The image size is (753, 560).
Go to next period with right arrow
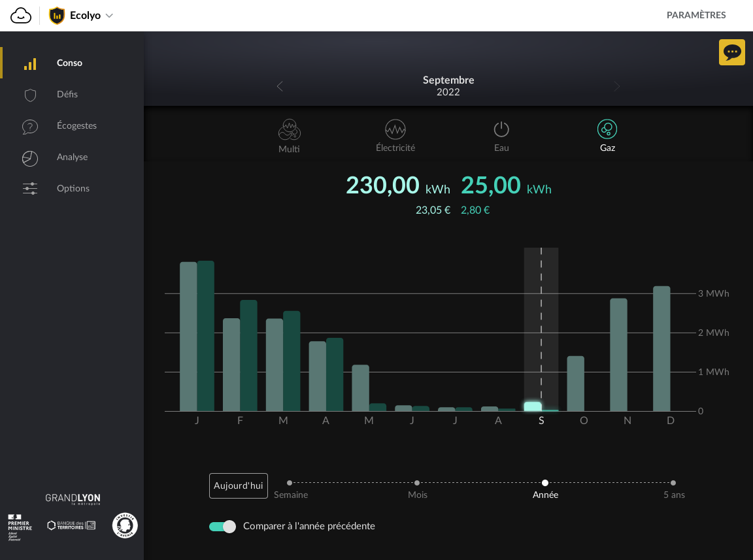coord(616,86)
